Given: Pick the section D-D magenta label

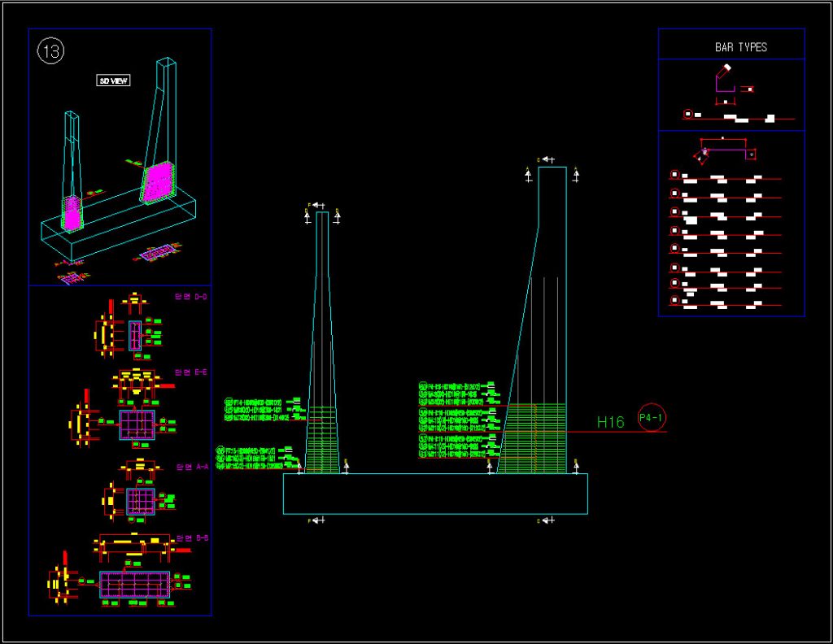Looking at the screenshot, I should click(x=191, y=297).
